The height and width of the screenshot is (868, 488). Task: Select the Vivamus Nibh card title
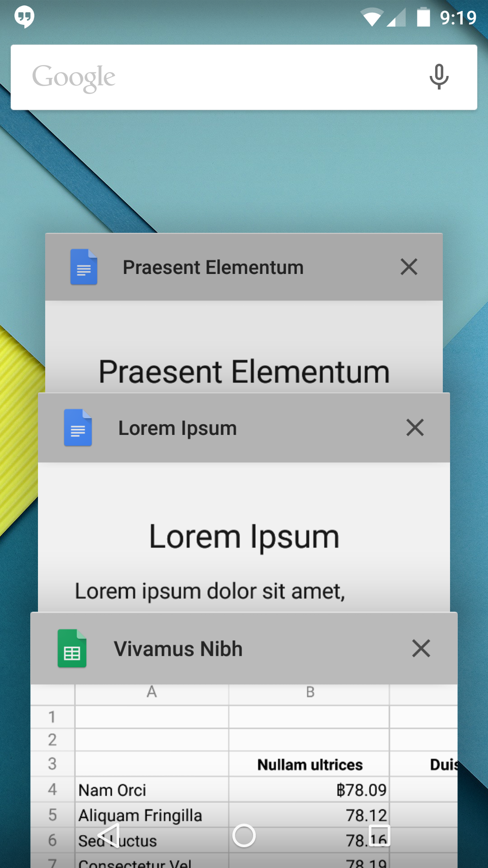(178, 649)
